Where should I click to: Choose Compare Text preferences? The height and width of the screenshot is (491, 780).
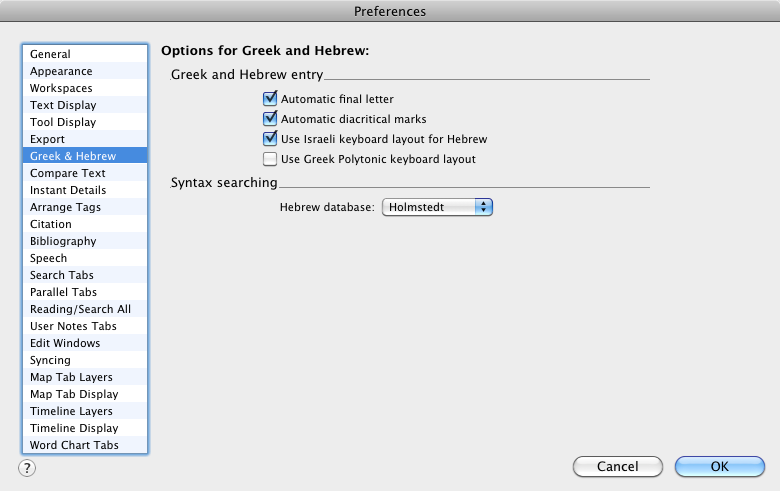click(85, 173)
